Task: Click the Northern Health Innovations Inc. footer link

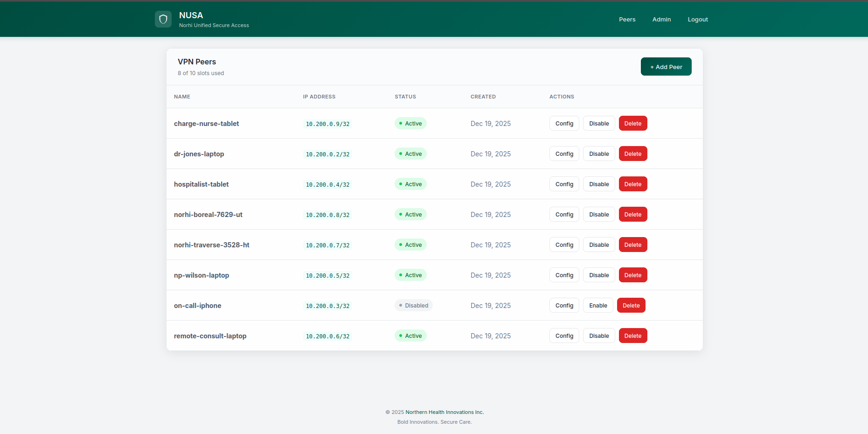Action: (444, 412)
